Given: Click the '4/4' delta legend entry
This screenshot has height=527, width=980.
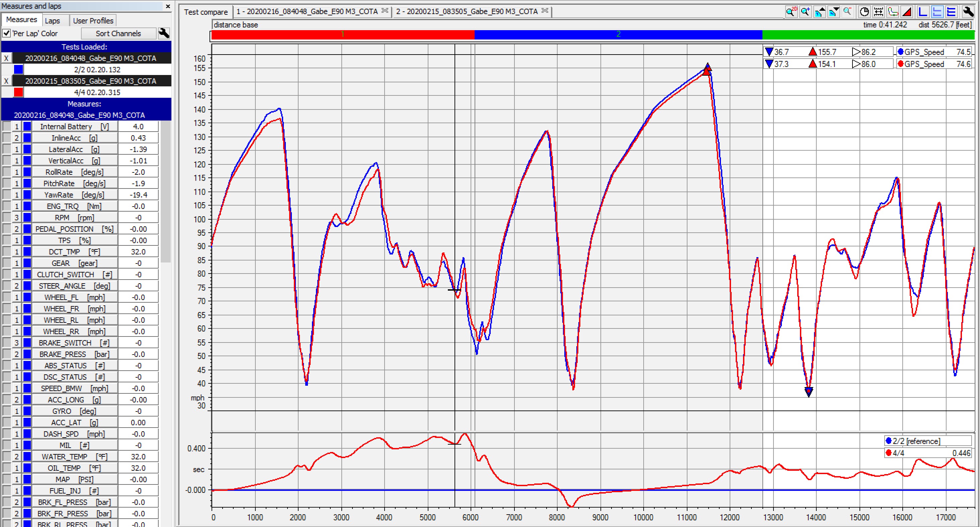Looking at the screenshot, I should point(928,453).
